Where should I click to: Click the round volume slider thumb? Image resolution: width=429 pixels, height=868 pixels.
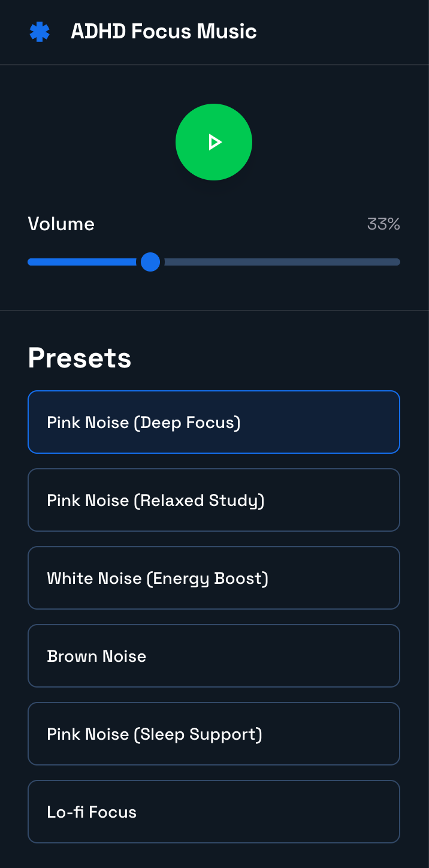[x=150, y=262]
